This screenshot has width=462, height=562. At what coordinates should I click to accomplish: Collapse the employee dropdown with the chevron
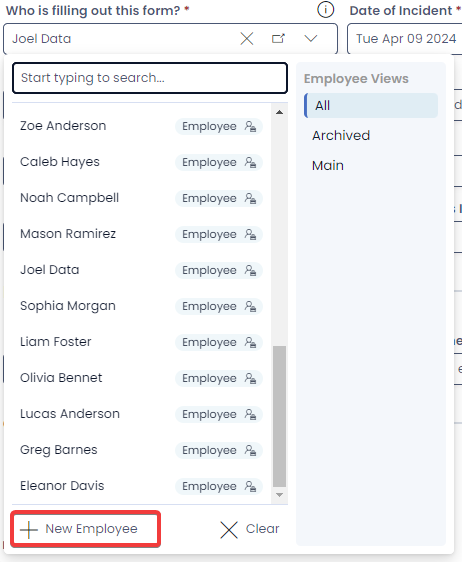[x=311, y=38]
